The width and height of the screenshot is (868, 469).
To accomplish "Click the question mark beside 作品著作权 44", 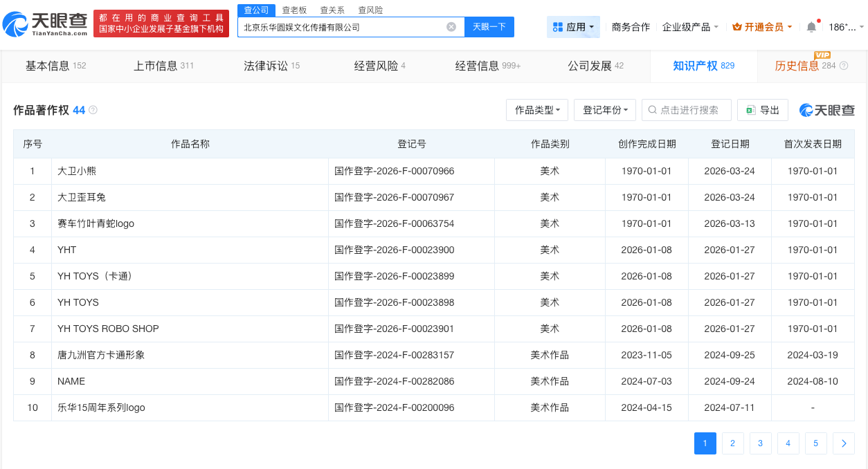I will pyautogui.click(x=93, y=109).
